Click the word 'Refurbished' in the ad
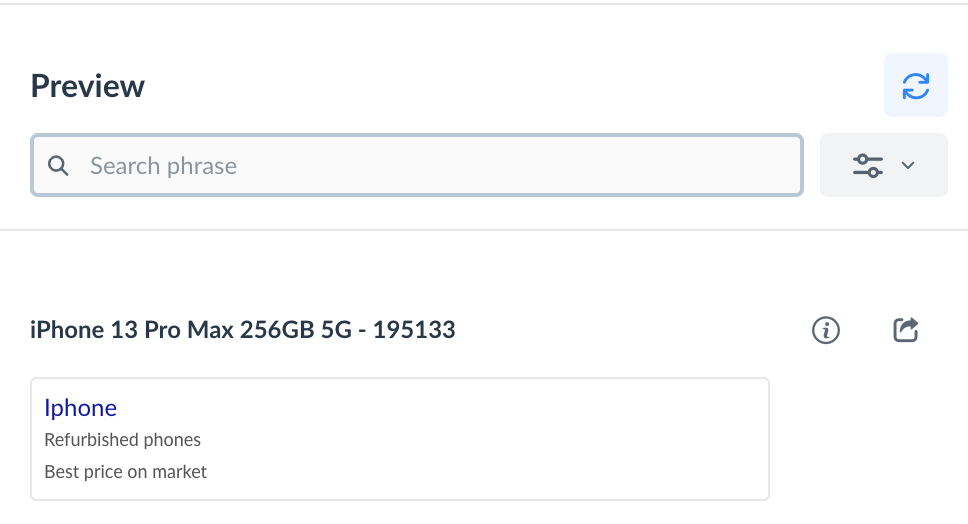 [86, 440]
